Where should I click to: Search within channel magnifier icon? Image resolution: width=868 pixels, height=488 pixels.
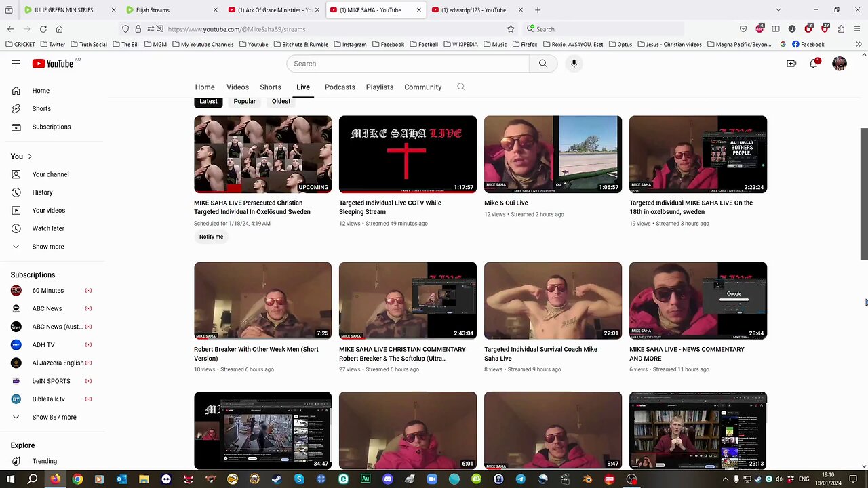tap(461, 87)
